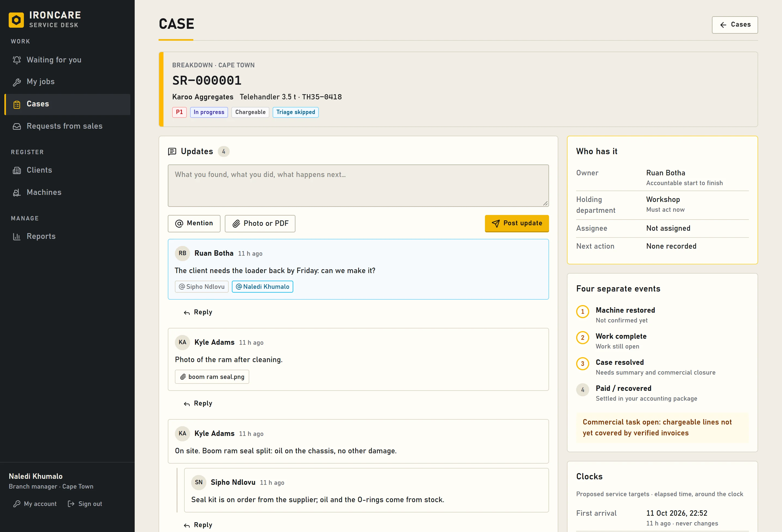
Task: Click step 1 circle for Machine restored
Action: (582, 312)
